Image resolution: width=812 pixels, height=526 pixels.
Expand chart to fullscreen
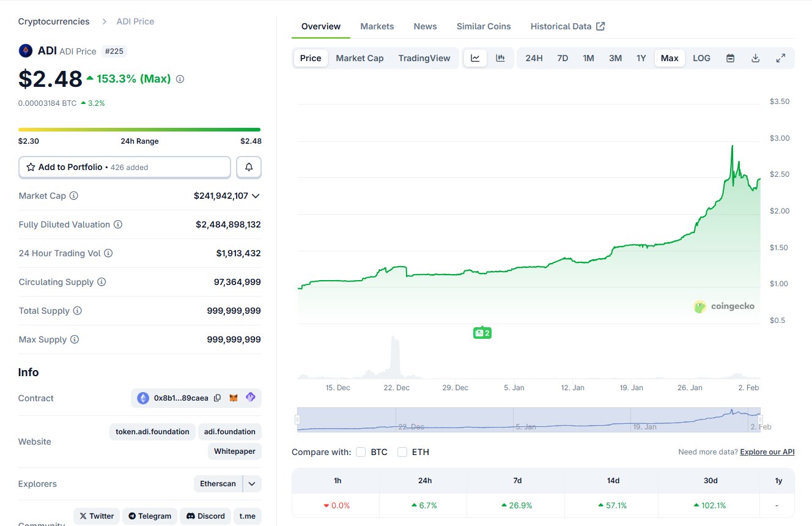click(x=780, y=58)
